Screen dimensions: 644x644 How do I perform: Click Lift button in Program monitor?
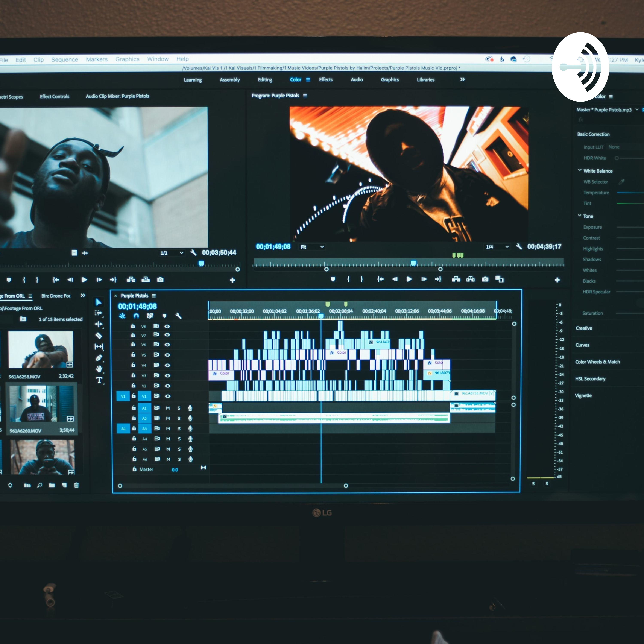(x=456, y=279)
